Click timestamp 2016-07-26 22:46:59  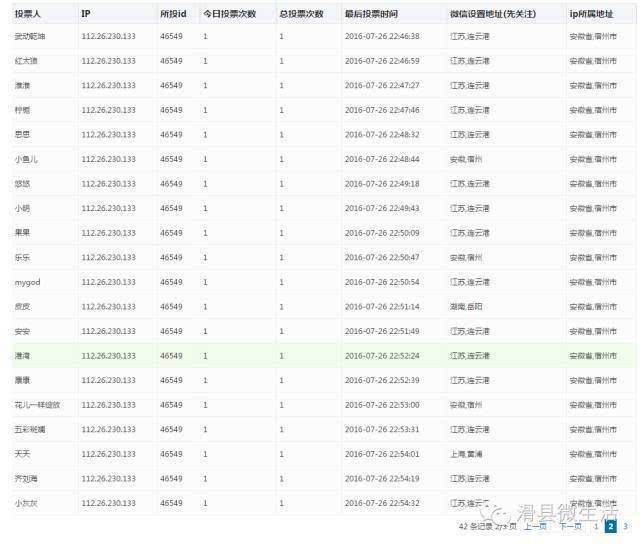tap(382, 61)
